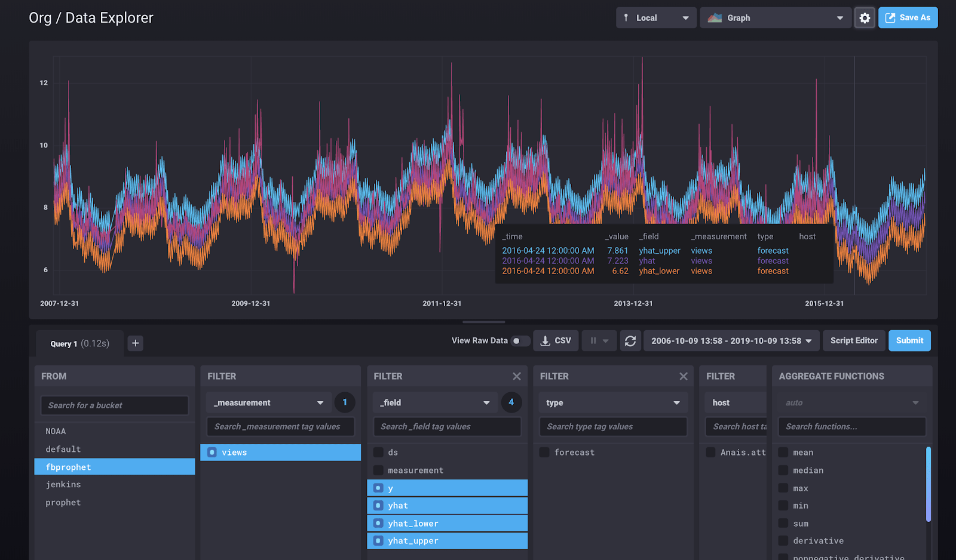Screen dimensions: 956x560
Task: Download results with the CSV button
Action: pos(556,341)
